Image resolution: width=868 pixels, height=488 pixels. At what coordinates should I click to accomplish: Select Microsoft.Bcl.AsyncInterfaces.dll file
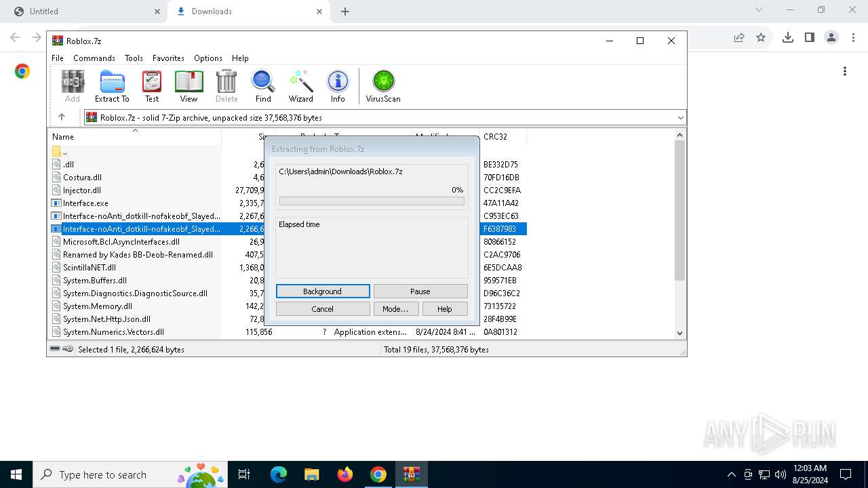pyautogui.click(x=121, y=242)
